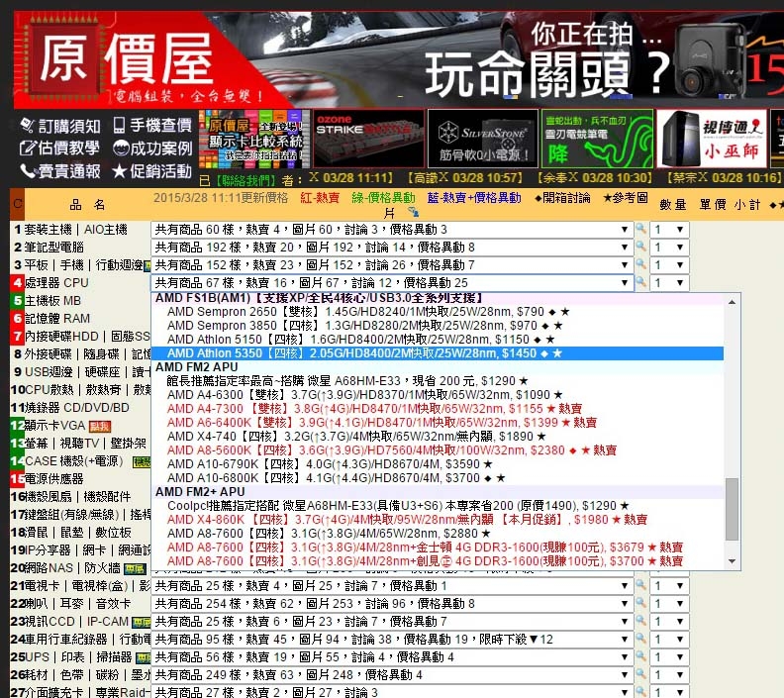This screenshot has height=698, width=784.
Task: Click magnifier icon for 車用行車紀錄器 row
Action: pyautogui.click(x=640, y=639)
